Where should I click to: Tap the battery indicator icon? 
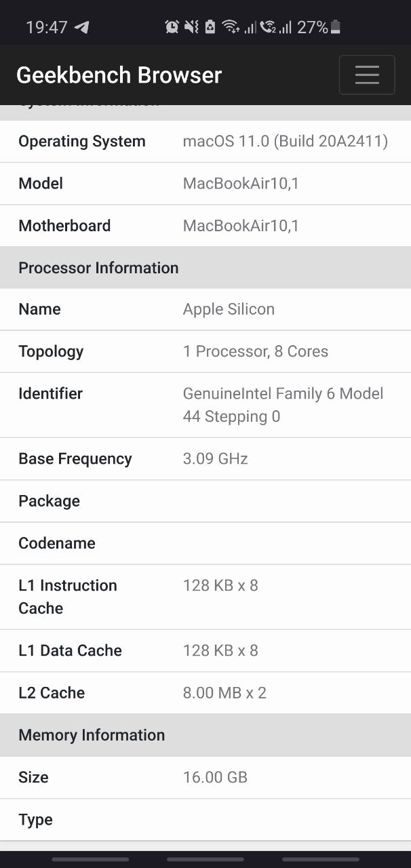tap(336, 27)
